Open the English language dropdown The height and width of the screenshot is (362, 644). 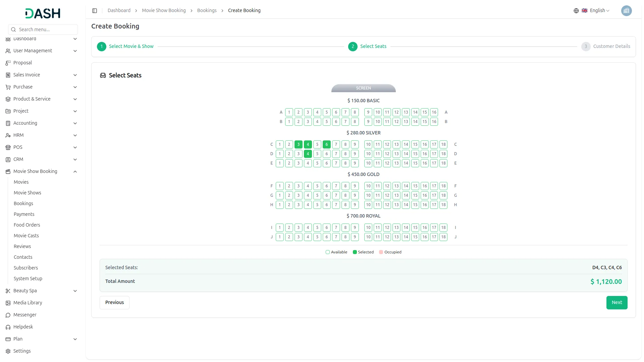597,10
